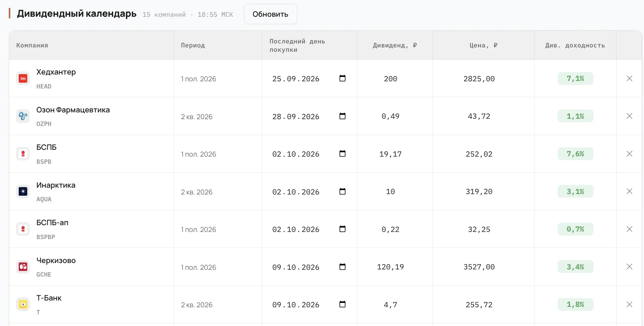Image resolution: width=644 pixels, height=326 pixels.
Task: Click the Инарктика logo icon
Action: click(23, 191)
